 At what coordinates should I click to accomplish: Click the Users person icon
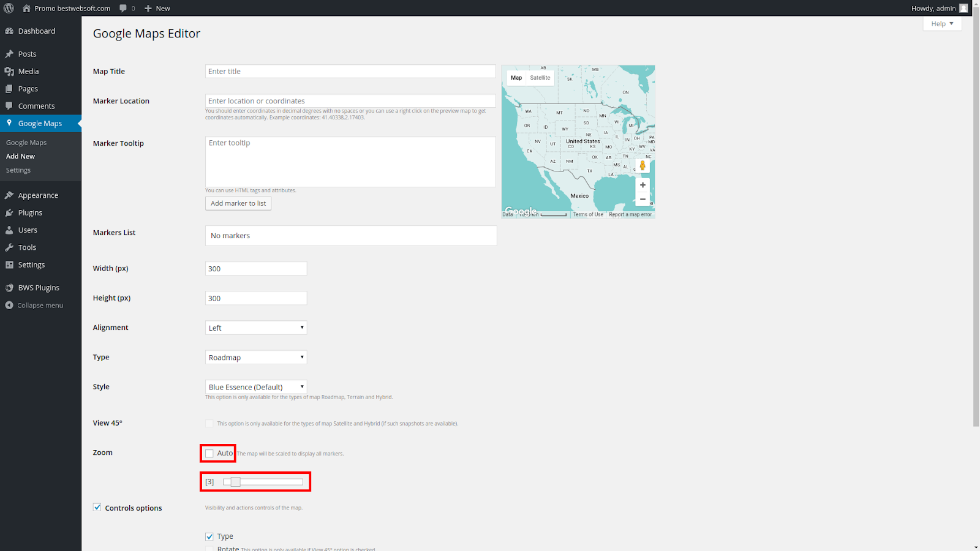9,230
